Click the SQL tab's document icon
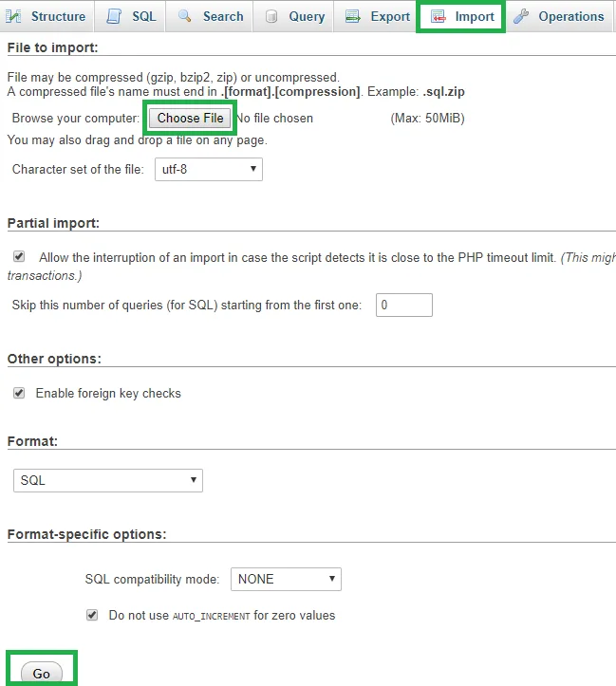This screenshot has height=686, width=616. pos(114,16)
